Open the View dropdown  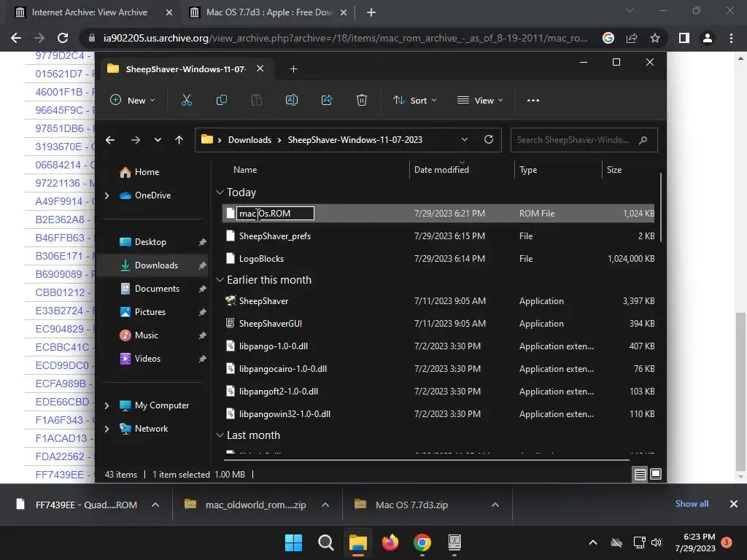coord(480,100)
